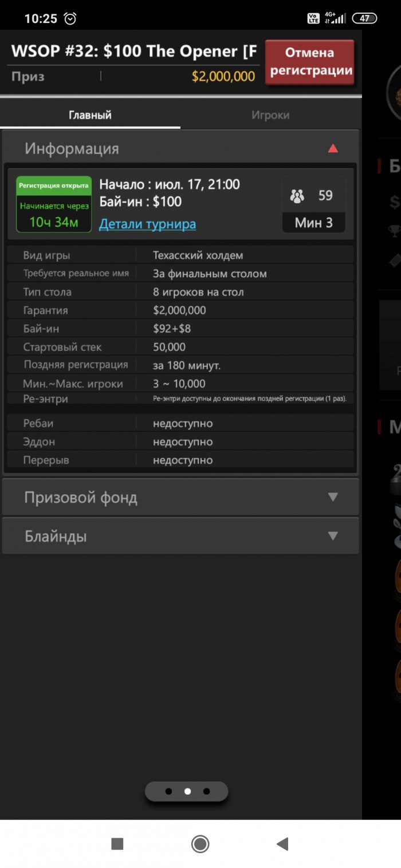
Task: Tap the clock time 10:25 in status bar
Action: [x=41, y=18]
